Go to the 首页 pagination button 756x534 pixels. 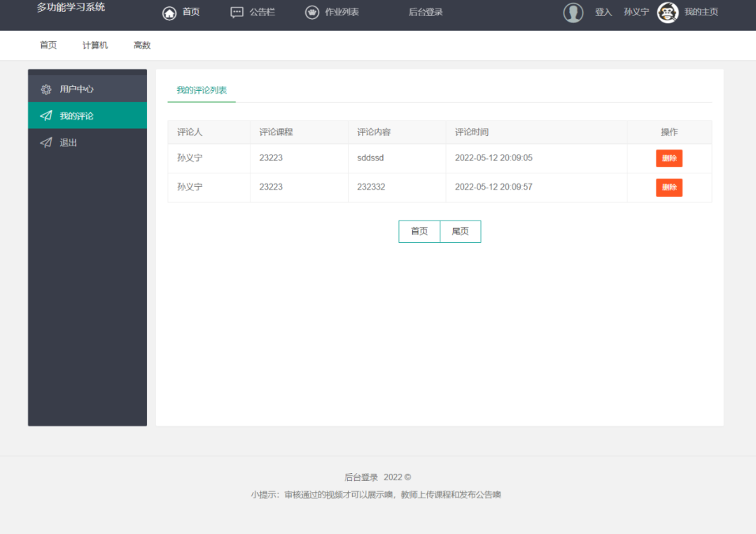419,232
